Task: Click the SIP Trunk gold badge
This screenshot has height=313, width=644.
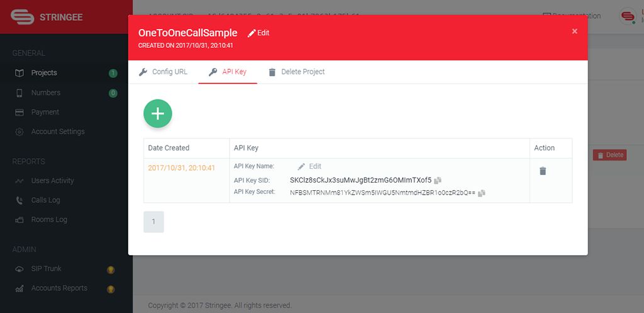Action: pyautogui.click(x=111, y=270)
